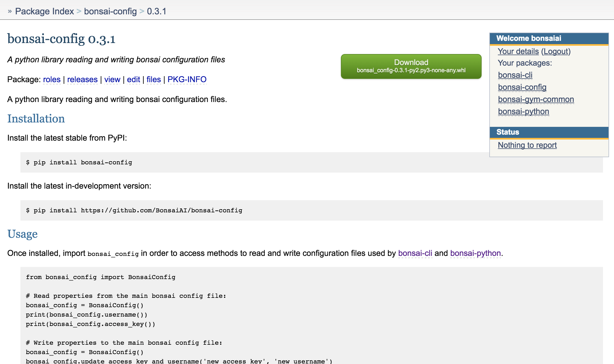Screen dimensions: 614x364
Task: Open bonsai-gym-common package link
Action: point(536,99)
